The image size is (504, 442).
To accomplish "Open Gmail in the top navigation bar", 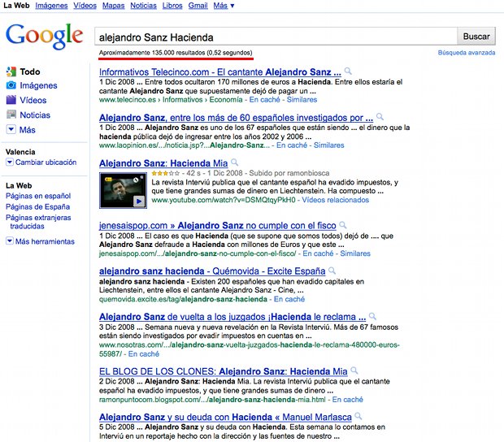I will [x=198, y=6].
